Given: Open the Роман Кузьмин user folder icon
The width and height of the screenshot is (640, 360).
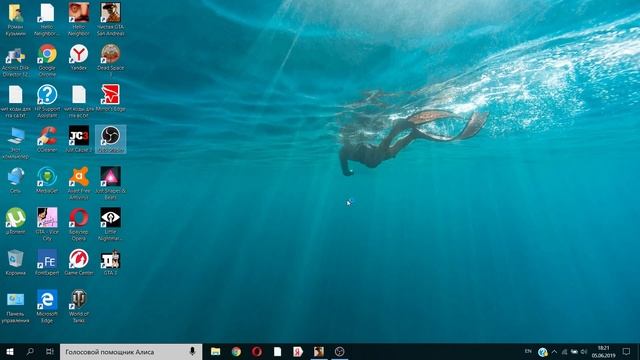Looking at the screenshot, I should (16, 19).
